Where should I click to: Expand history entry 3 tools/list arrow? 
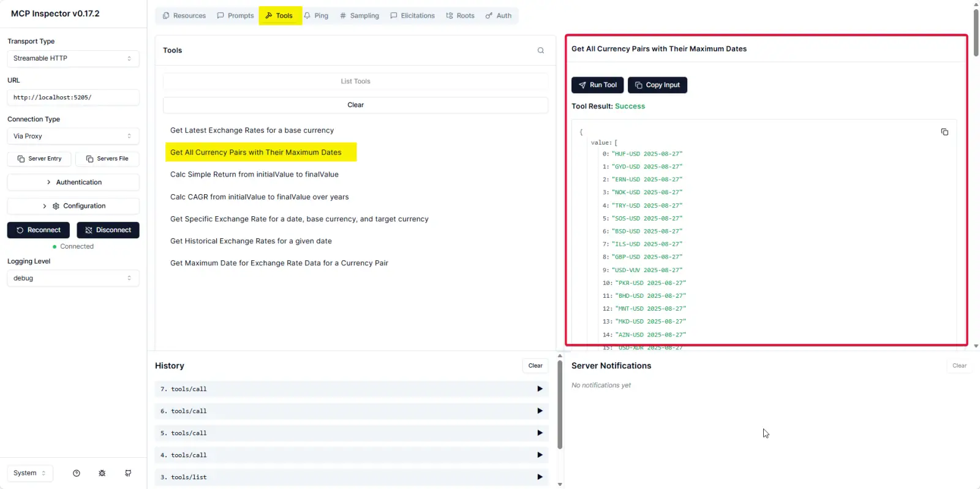pos(539,477)
